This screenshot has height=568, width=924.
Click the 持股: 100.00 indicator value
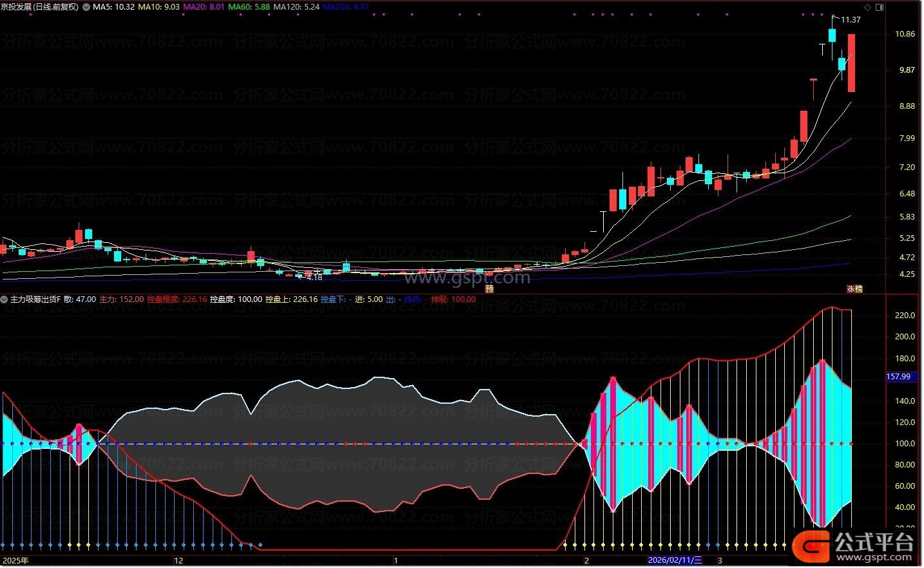pyautogui.click(x=454, y=299)
